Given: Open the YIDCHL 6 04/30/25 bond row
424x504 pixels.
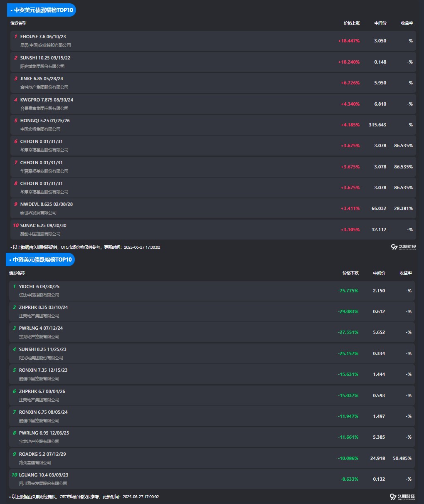Looking at the screenshot, I should point(212,291).
